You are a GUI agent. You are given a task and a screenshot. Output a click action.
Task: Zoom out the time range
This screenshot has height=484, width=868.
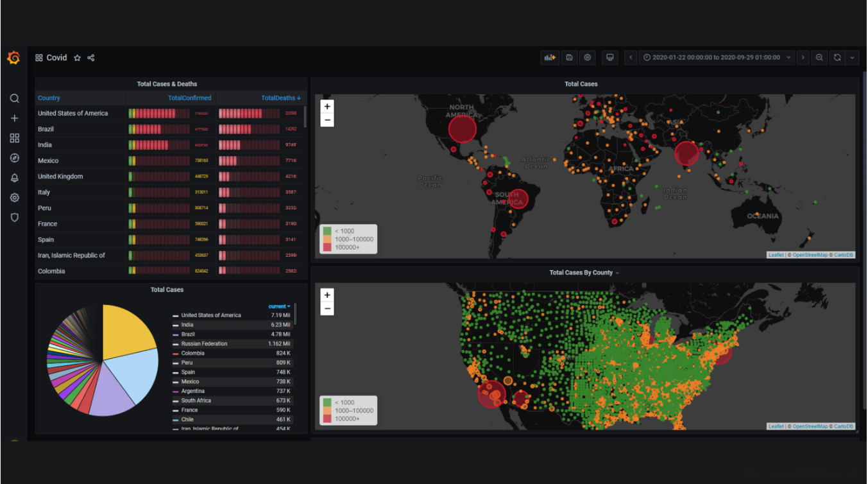[819, 58]
